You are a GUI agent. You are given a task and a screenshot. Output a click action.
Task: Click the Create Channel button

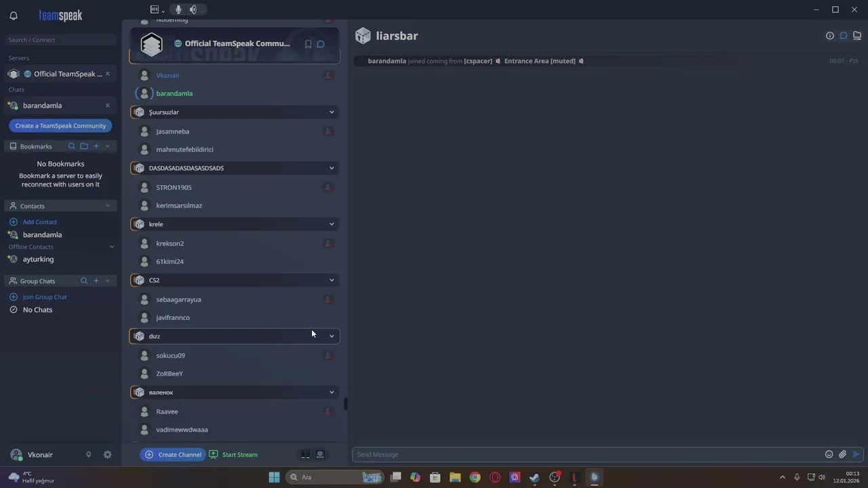(x=173, y=455)
